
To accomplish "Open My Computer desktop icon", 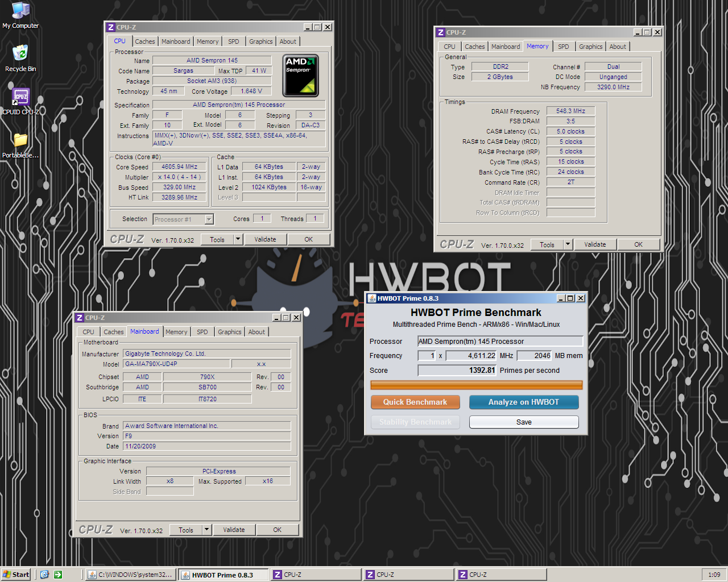I will (x=20, y=15).
